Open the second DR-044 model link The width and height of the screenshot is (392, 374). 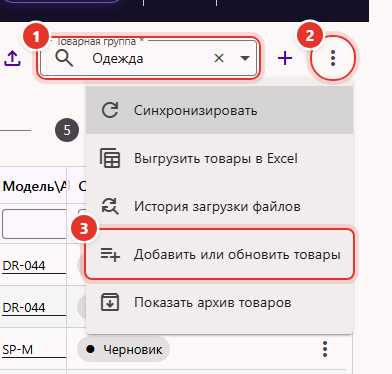click(x=24, y=307)
